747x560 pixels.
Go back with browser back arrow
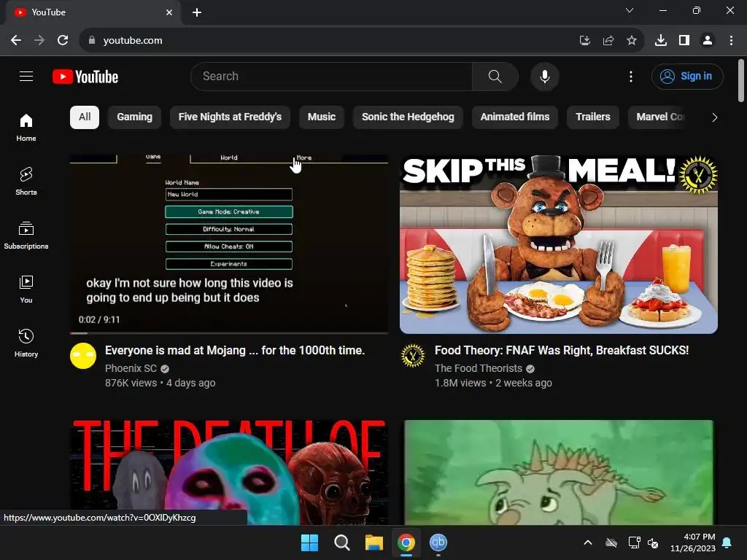pyautogui.click(x=16, y=41)
